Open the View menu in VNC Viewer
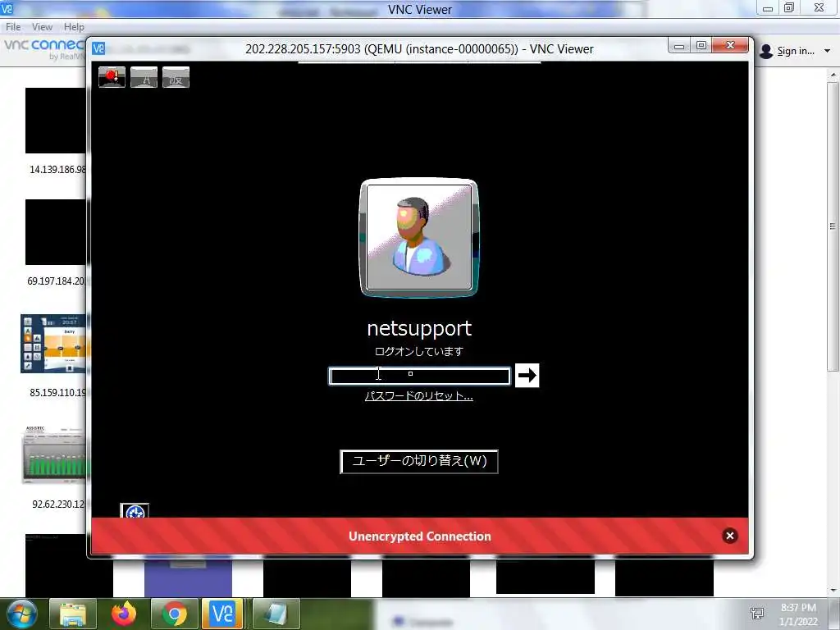 [42, 27]
